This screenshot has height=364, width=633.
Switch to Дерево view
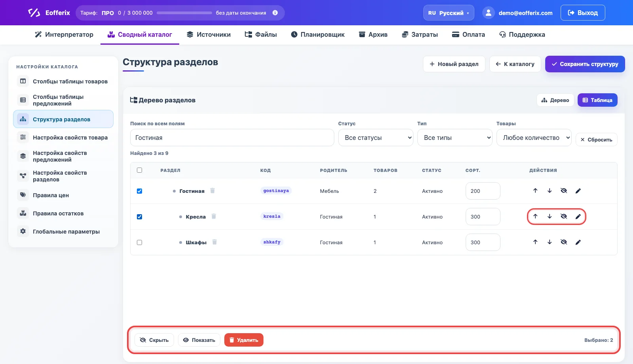[x=555, y=100]
